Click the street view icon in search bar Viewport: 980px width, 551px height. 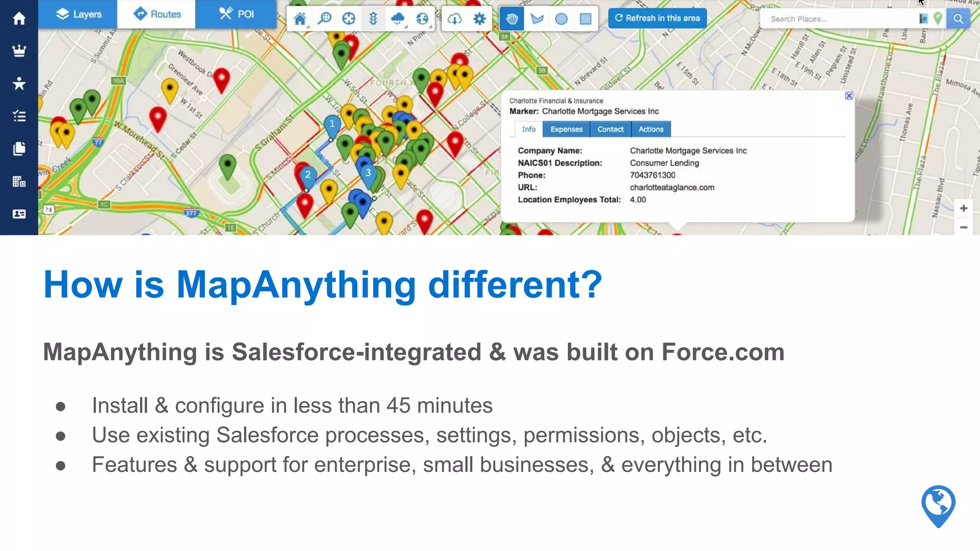(924, 19)
